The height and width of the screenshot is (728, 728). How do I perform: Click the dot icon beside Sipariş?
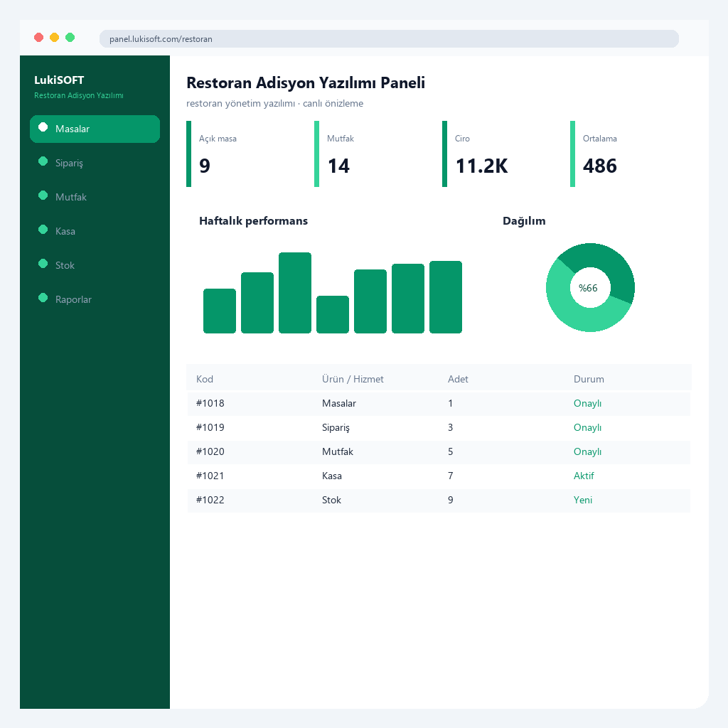tap(43, 161)
